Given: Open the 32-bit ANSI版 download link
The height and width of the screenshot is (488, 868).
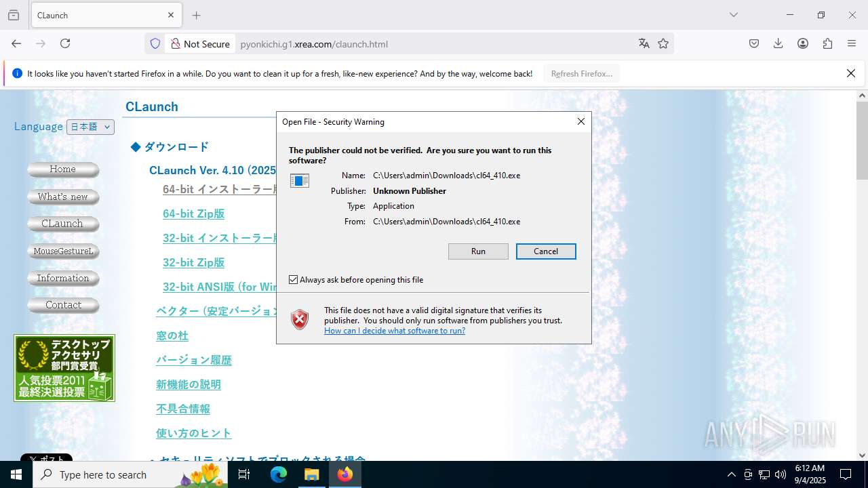Looking at the screenshot, I should tap(220, 287).
